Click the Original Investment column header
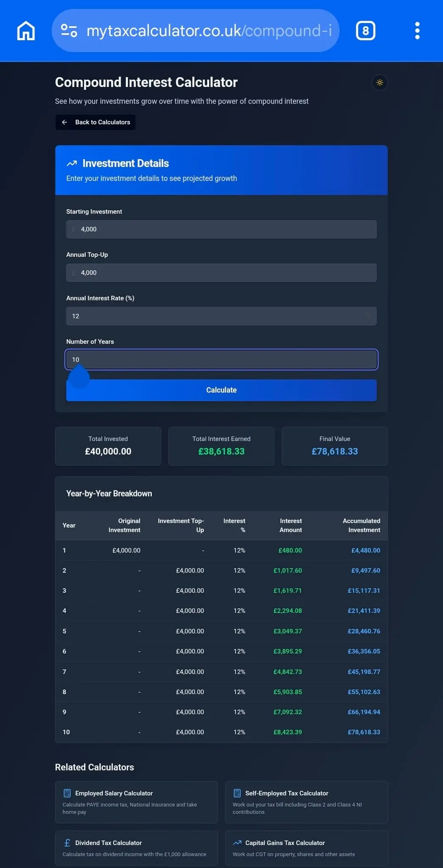 124,525
